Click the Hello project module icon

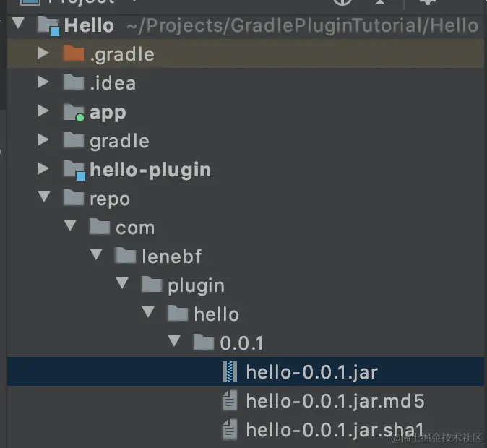tap(48, 25)
